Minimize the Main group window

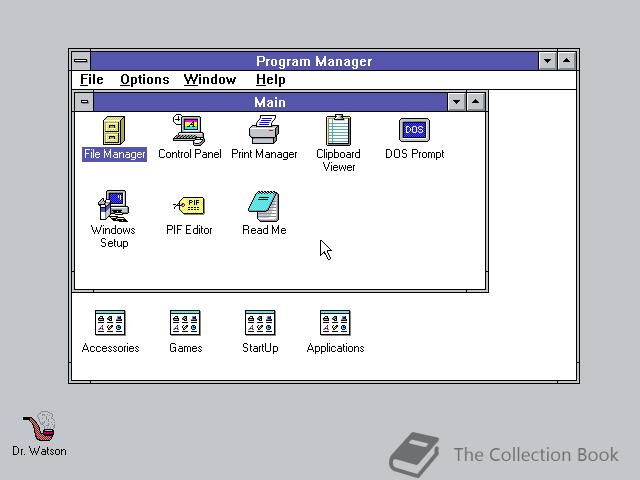(x=456, y=102)
